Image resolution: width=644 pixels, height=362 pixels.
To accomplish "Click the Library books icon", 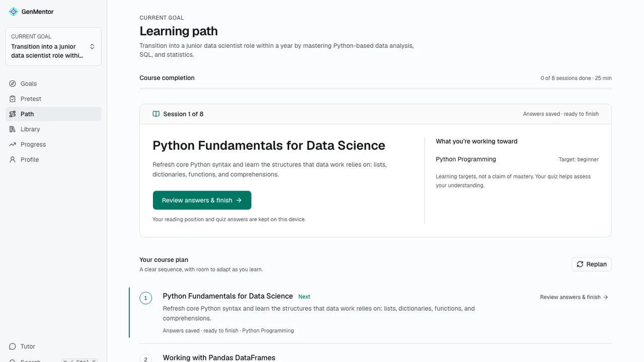I will pos(13,129).
